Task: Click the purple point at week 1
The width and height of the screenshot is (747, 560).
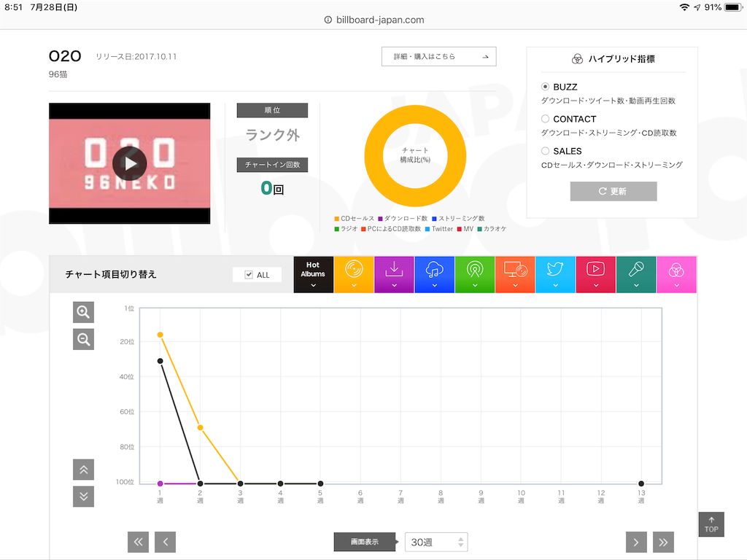Action: point(160,484)
